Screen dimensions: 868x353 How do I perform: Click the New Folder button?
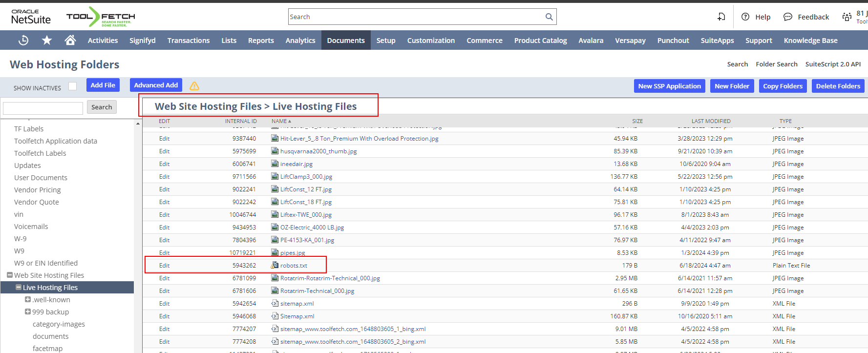pos(732,86)
